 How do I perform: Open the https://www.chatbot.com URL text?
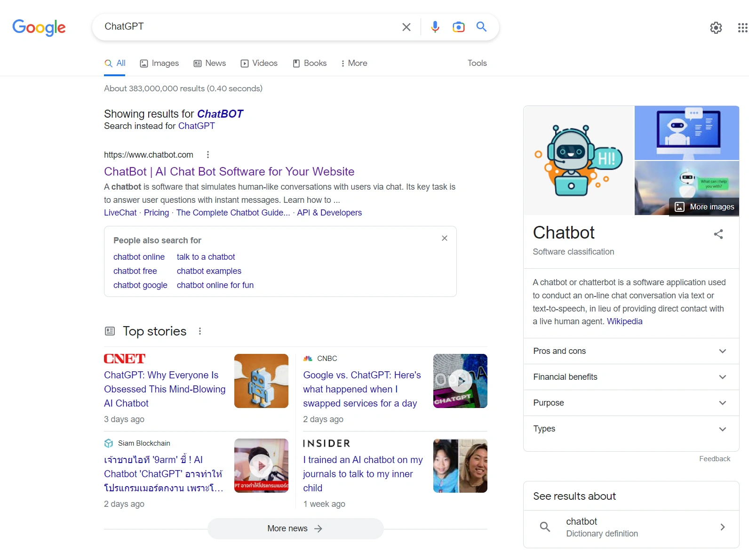[149, 155]
